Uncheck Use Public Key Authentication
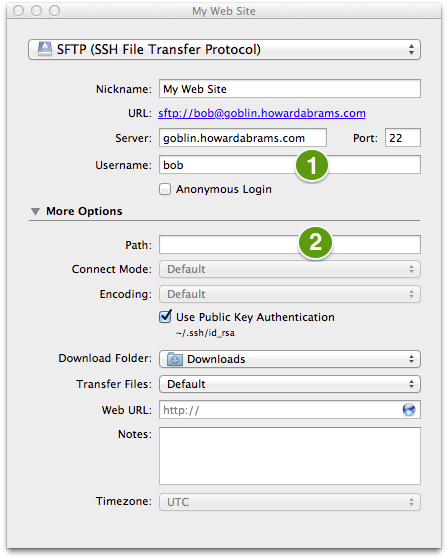Image resolution: width=448 pixels, height=559 pixels. 165,317
